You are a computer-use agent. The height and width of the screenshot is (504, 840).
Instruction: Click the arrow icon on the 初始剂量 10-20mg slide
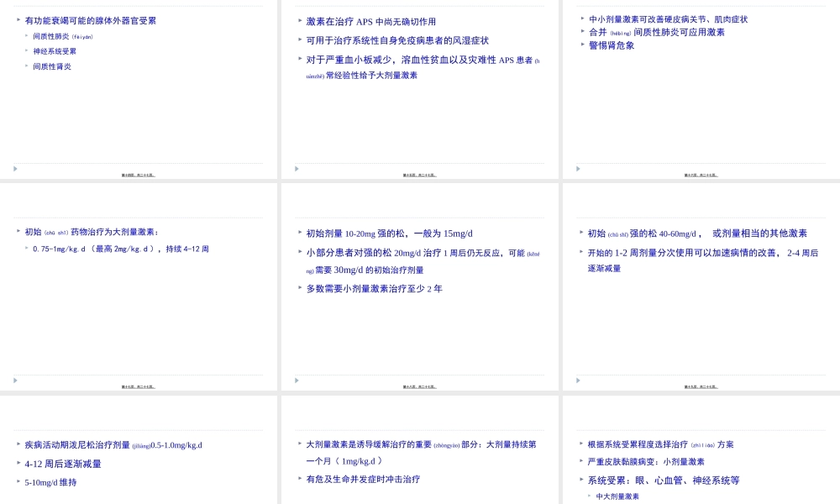[296, 380]
